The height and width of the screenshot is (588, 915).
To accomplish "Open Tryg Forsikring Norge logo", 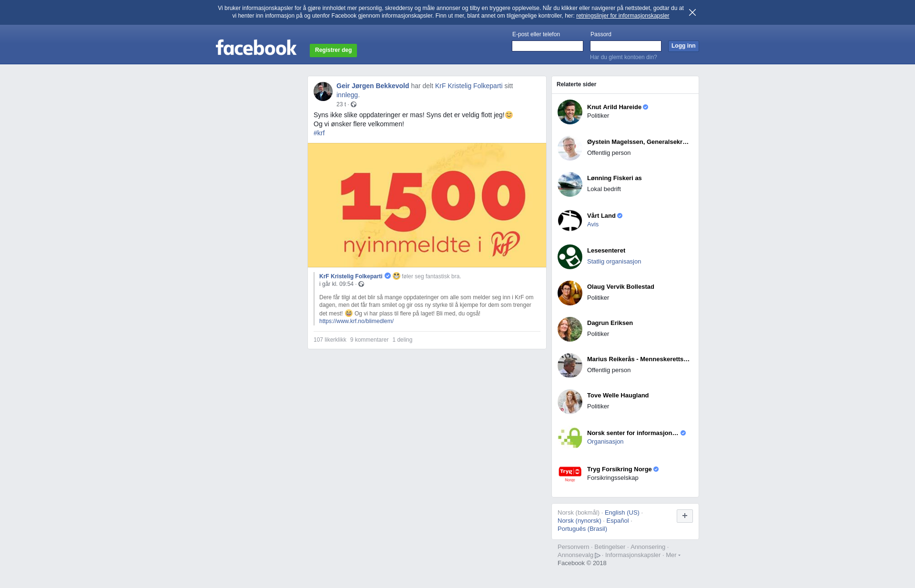I will click(570, 474).
